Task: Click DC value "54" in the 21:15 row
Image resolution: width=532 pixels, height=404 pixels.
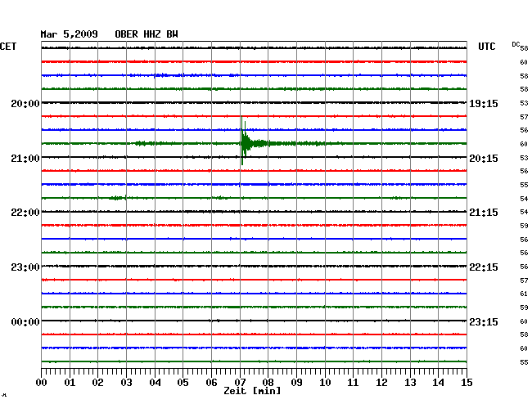Action: 524,212
